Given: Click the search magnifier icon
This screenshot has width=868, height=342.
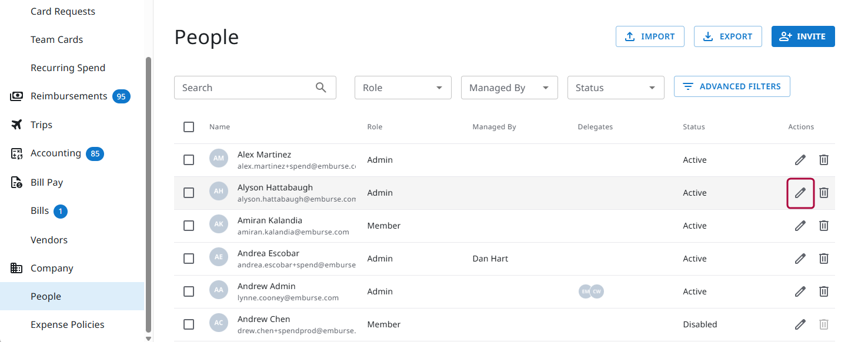Looking at the screenshot, I should click(321, 86).
